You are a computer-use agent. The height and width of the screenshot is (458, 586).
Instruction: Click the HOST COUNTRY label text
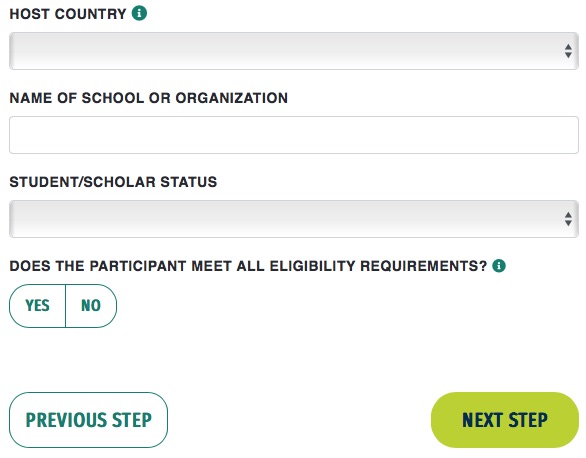coord(68,14)
